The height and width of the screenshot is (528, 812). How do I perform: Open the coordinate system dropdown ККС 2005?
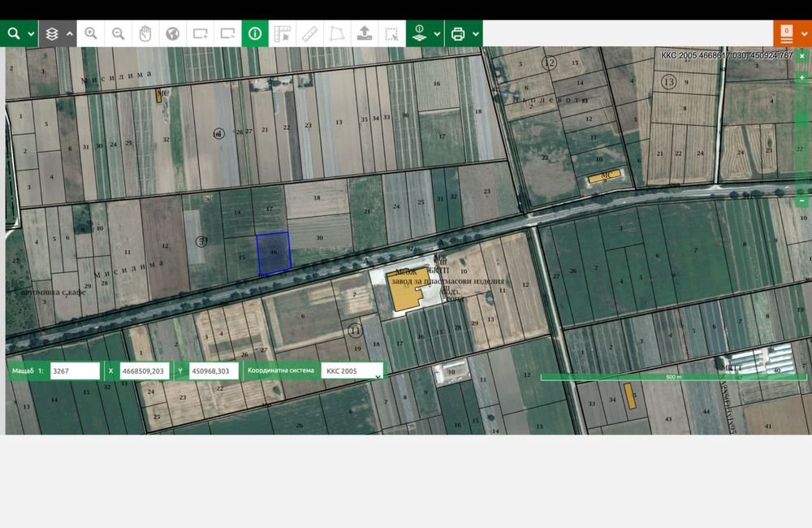[352, 371]
